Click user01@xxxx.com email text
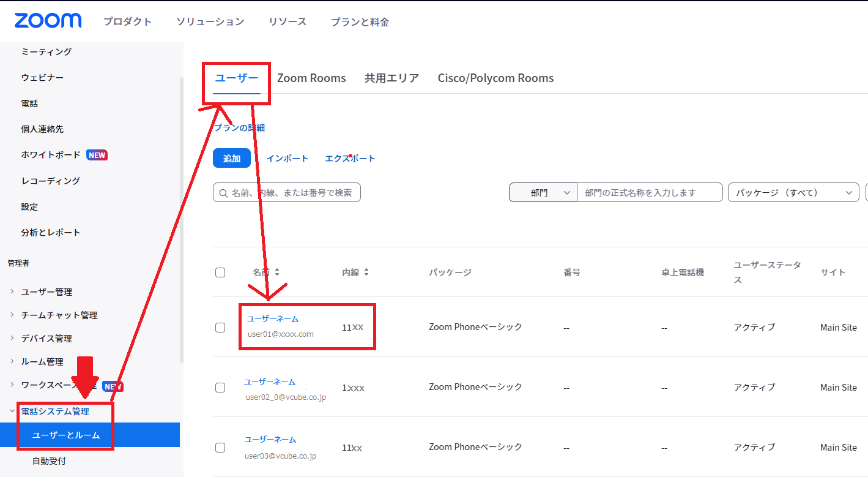Viewport: 868px width, 477px height. click(281, 334)
